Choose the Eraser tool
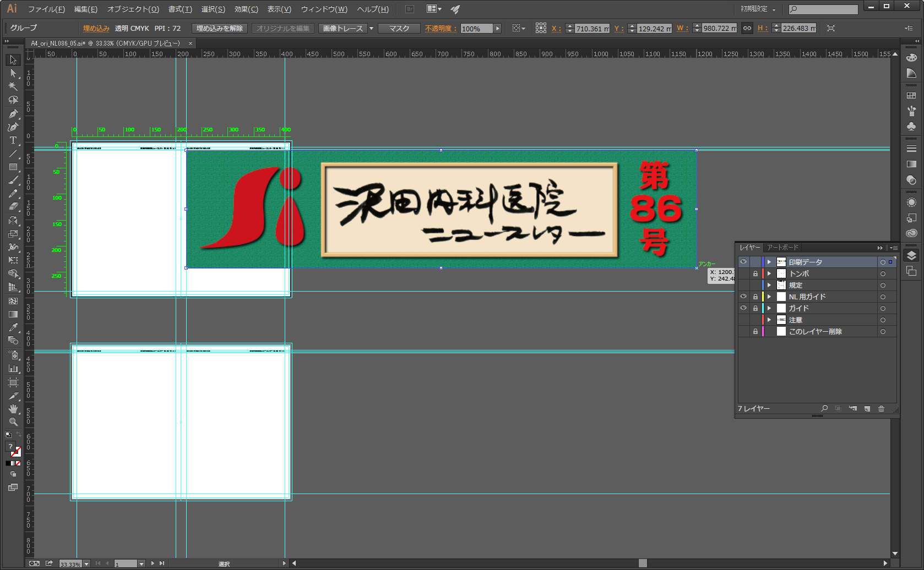 click(13, 207)
